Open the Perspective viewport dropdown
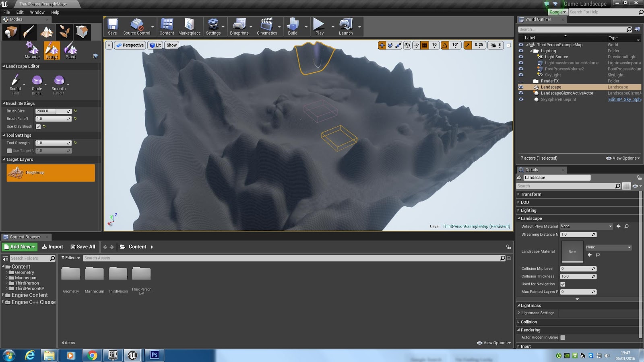Viewport: 644px width, 362px height. coord(130,45)
